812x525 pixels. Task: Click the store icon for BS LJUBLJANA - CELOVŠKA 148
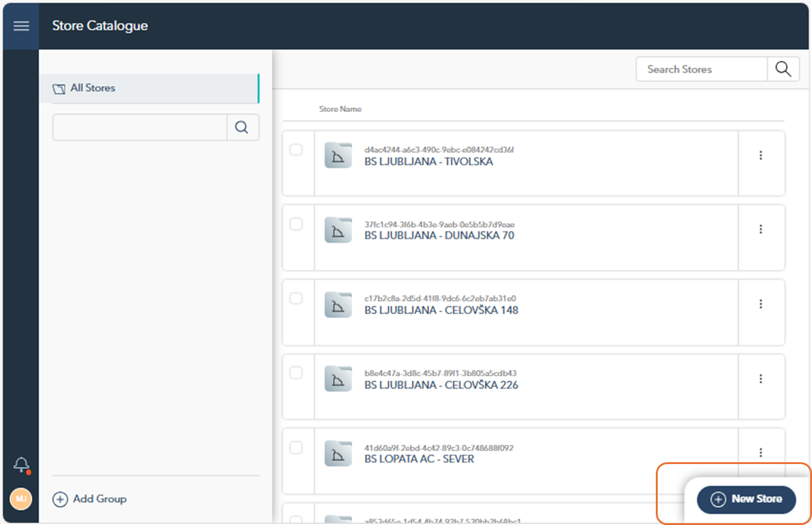click(x=338, y=304)
